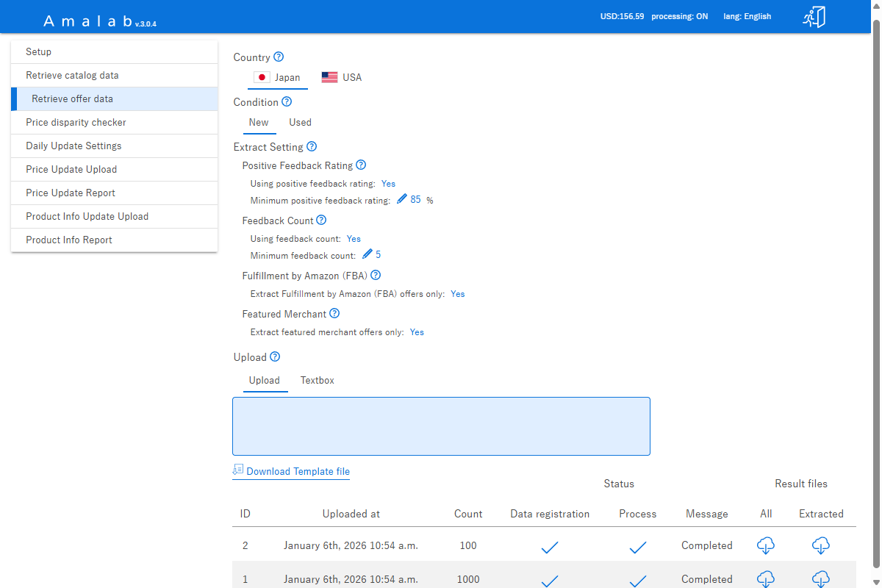The height and width of the screenshot is (588, 882).
Task: Switch to the Used condition tab
Action: 300,123
